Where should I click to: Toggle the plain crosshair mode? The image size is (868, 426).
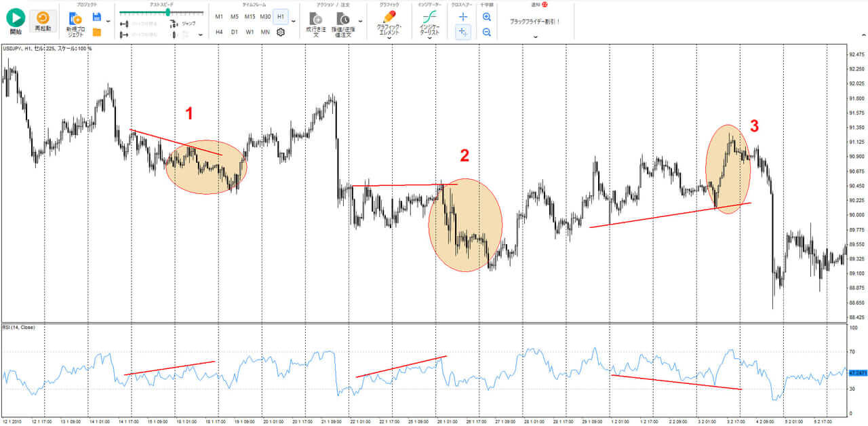tap(463, 16)
